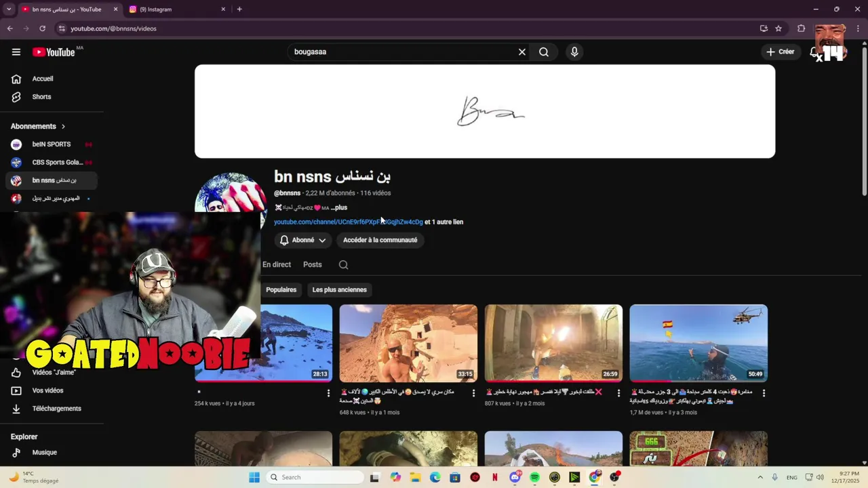This screenshot has height=488, width=868.
Task: Open options menu for the 33:15 video
Action: pyautogui.click(x=474, y=393)
